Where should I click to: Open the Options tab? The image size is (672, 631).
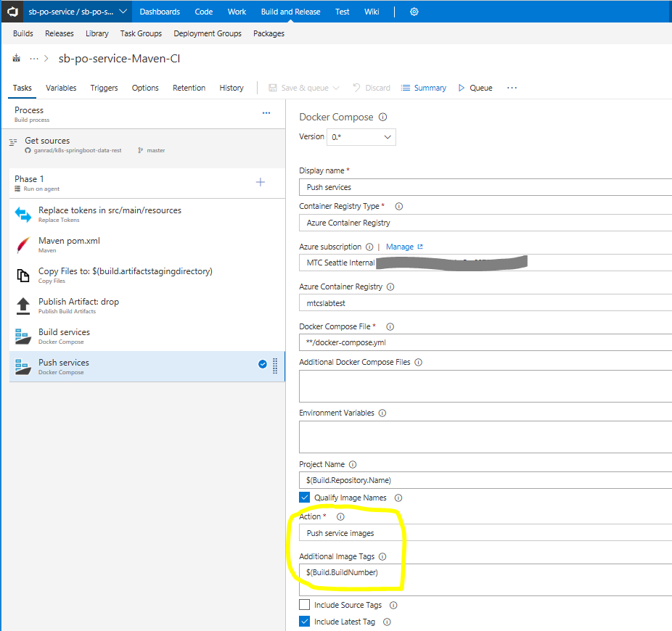coord(145,88)
